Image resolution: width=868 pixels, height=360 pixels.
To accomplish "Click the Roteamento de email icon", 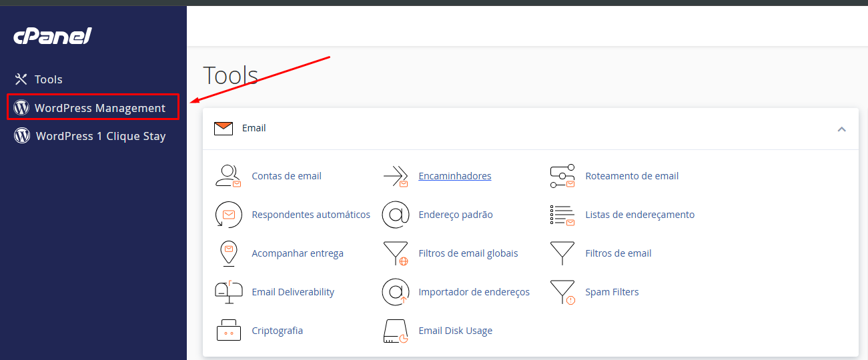I will click(x=562, y=176).
